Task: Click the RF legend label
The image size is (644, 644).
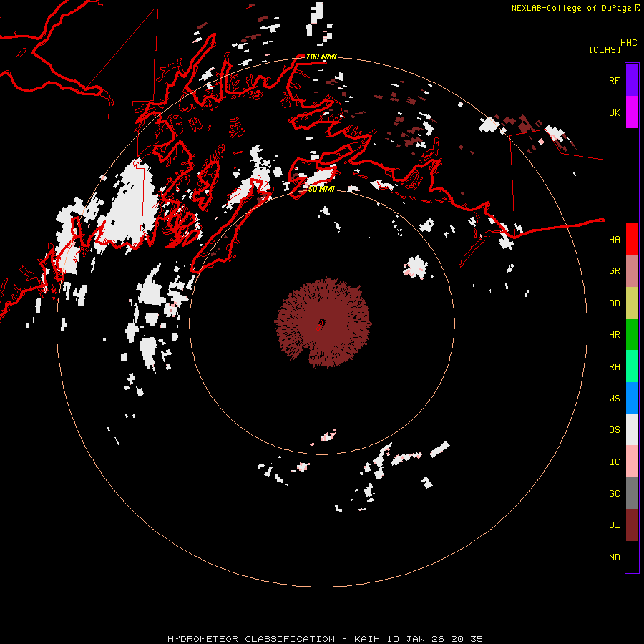Action: point(614,80)
